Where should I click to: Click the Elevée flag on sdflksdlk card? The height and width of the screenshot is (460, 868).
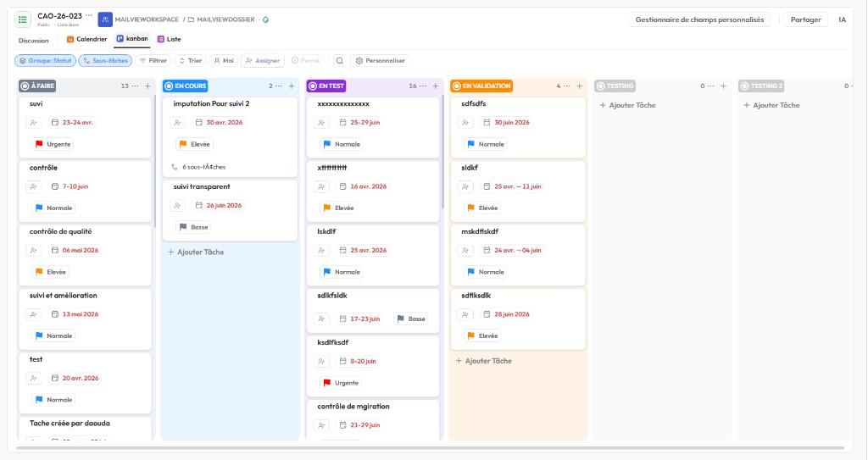(x=482, y=336)
